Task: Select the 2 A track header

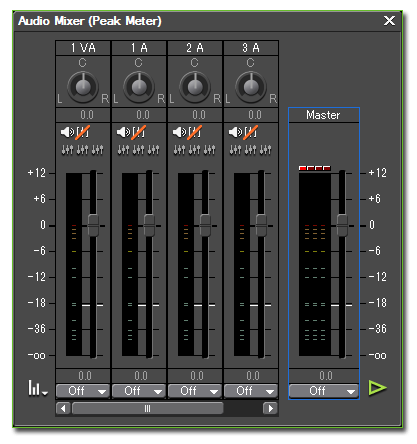Action: coord(195,48)
